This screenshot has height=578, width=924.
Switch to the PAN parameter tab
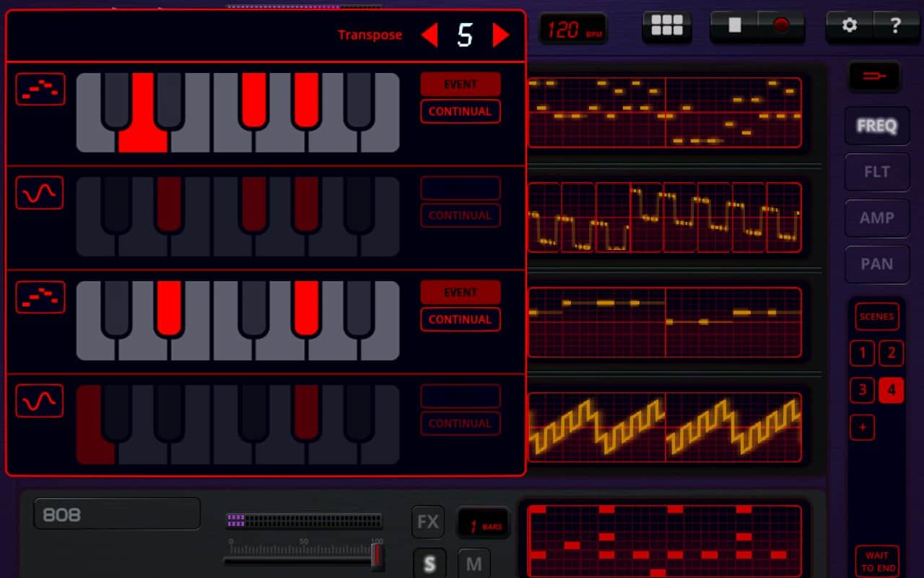coord(876,264)
